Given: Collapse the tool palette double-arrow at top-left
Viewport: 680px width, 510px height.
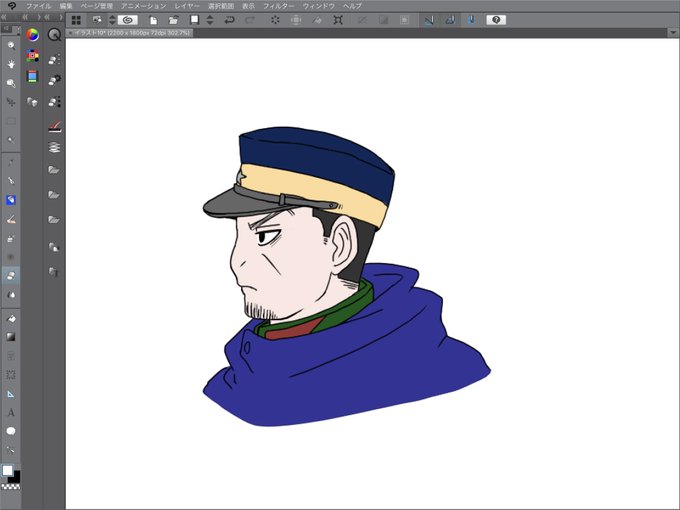Looking at the screenshot, I should (3, 17).
